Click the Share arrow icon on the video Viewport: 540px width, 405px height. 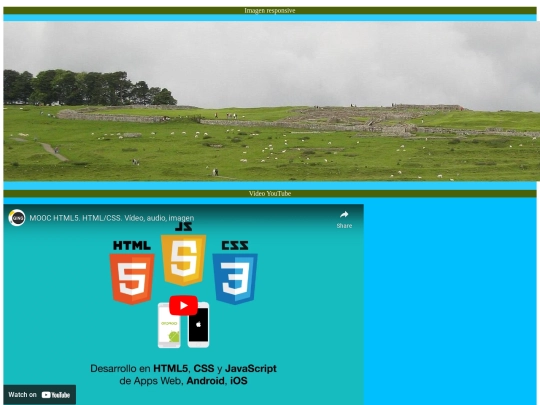click(x=344, y=215)
